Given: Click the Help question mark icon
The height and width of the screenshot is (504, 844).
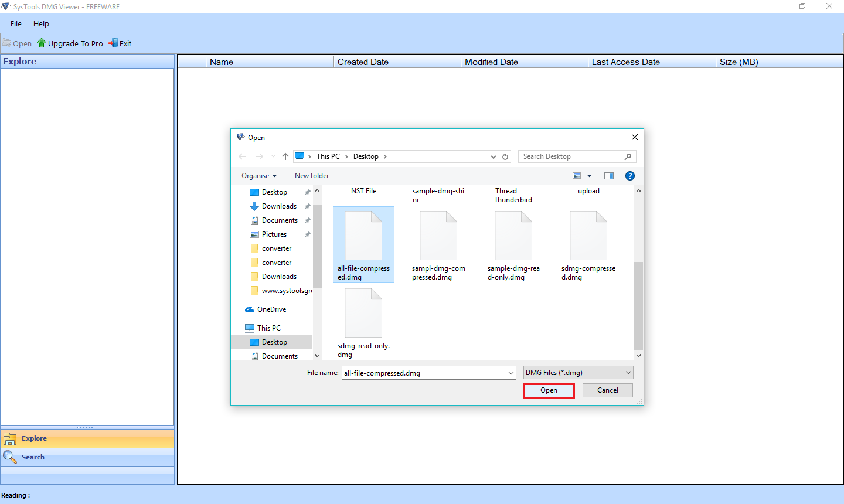Looking at the screenshot, I should [x=630, y=176].
